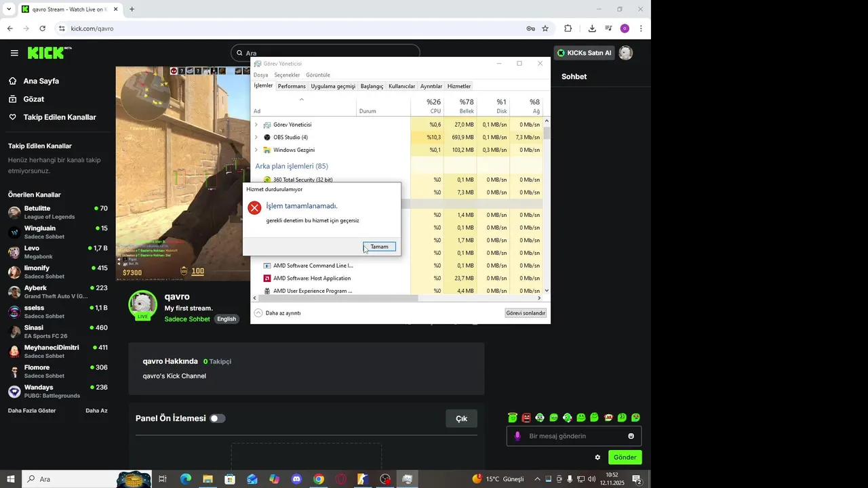868x488 pixels.
Task: Send message with Gönder button
Action: pos(625,457)
